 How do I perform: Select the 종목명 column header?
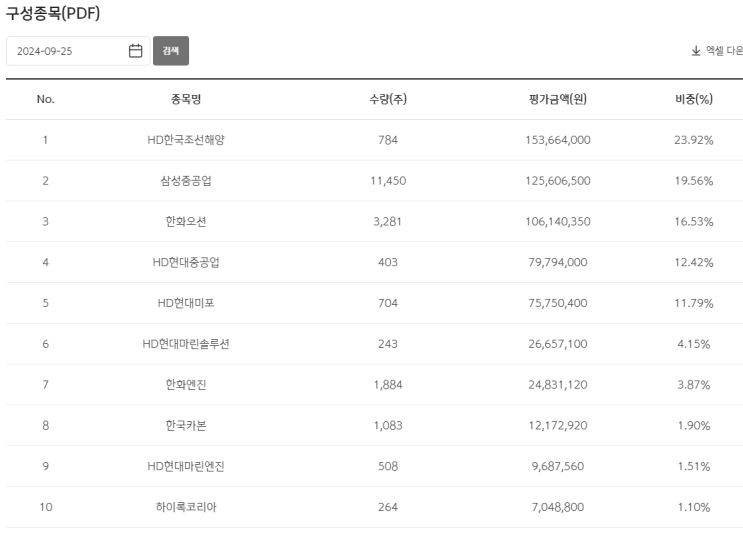[x=186, y=99]
